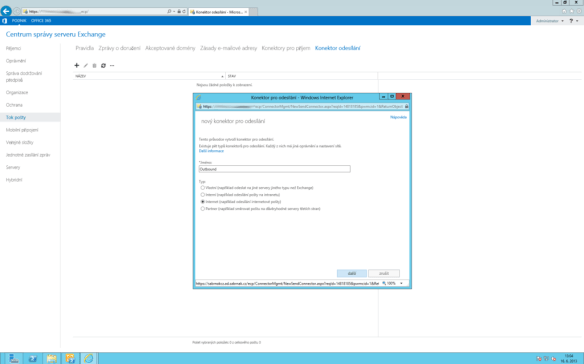
Task: Go back with the browser back arrow
Action: coord(6,11)
